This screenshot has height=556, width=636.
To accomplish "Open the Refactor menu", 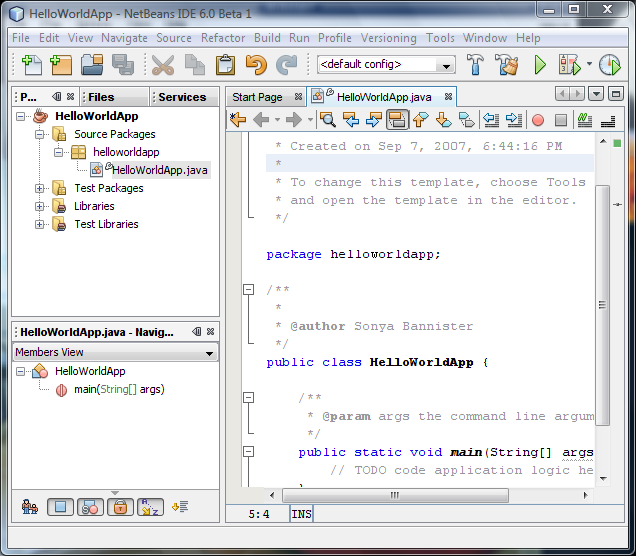I will 222,38.
